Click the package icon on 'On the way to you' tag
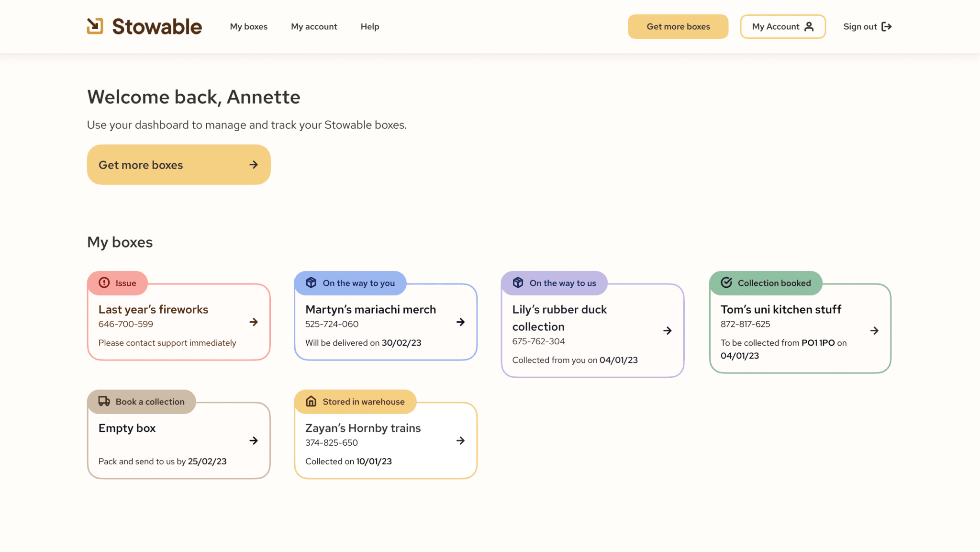The image size is (980, 552). 311,283
